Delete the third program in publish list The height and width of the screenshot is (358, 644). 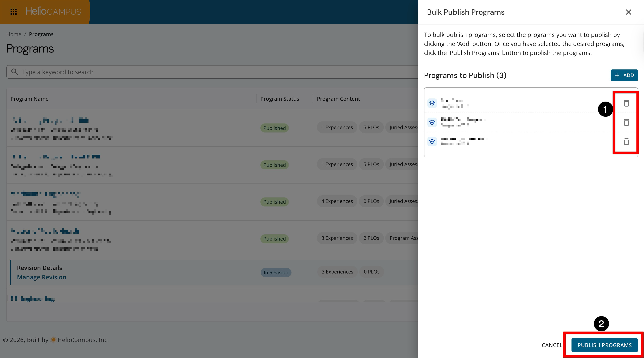point(626,142)
